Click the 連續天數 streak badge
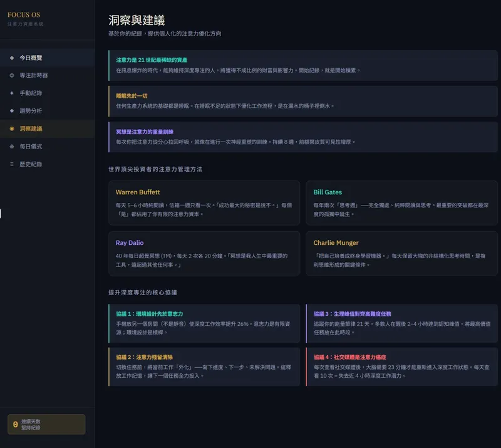This screenshot has width=501, height=448. tap(46, 424)
